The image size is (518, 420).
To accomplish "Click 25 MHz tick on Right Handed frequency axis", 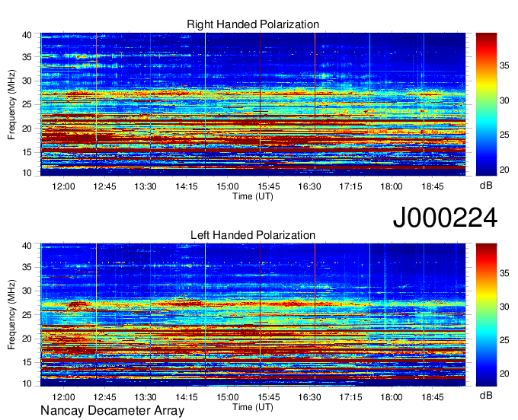I will (x=27, y=104).
